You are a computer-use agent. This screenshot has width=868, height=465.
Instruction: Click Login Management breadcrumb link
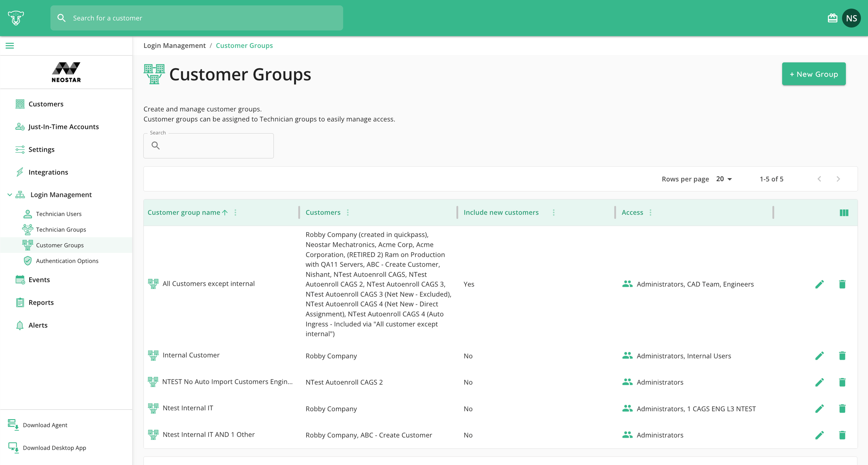174,45
